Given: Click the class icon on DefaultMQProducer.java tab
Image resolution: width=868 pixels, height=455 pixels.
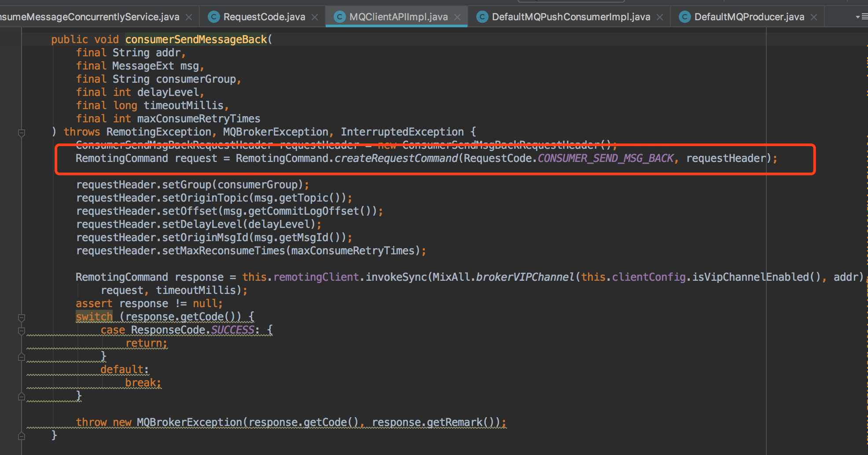Looking at the screenshot, I should tap(684, 17).
